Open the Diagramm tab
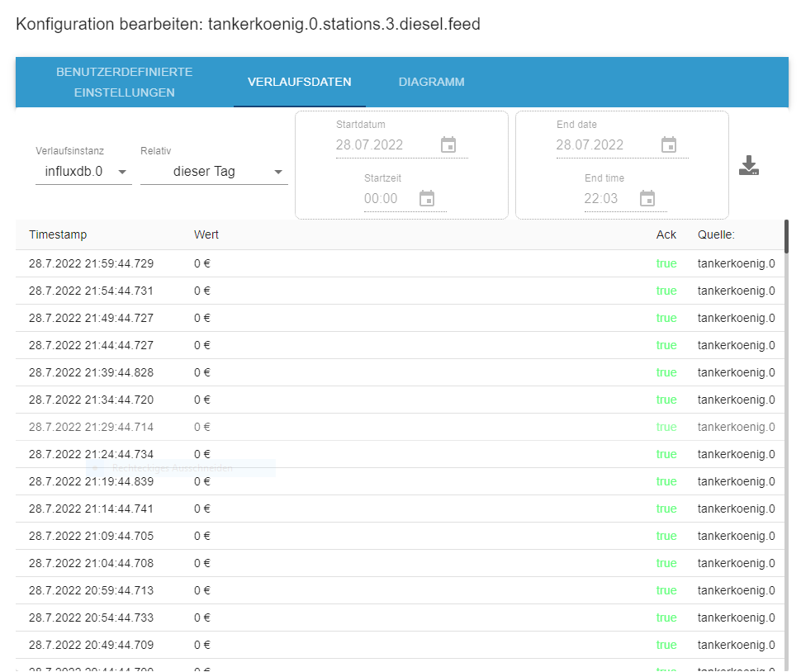Screen dimensions: 801x672 coord(432,83)
